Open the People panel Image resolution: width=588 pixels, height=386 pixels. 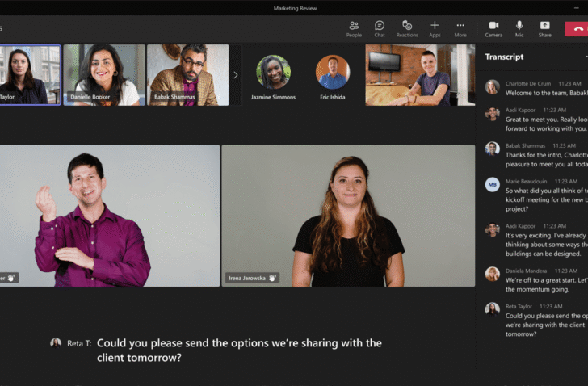(x=354, y=29)
